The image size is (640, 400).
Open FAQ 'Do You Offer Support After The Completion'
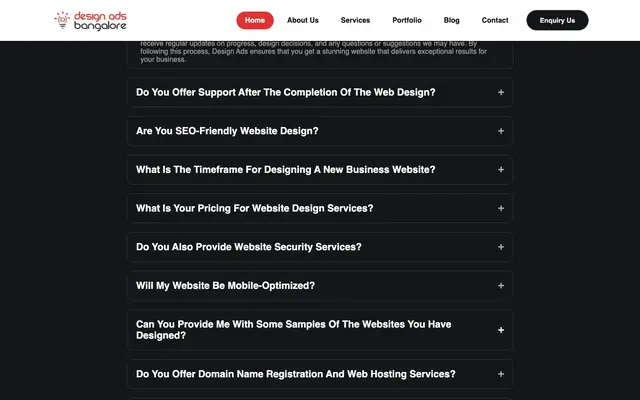pos(320,92)
